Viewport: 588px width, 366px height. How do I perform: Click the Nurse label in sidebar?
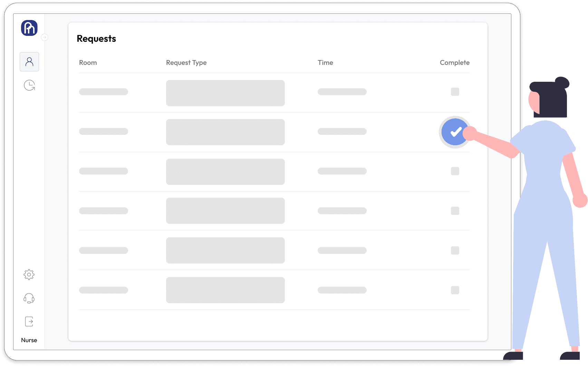(29, 340)
